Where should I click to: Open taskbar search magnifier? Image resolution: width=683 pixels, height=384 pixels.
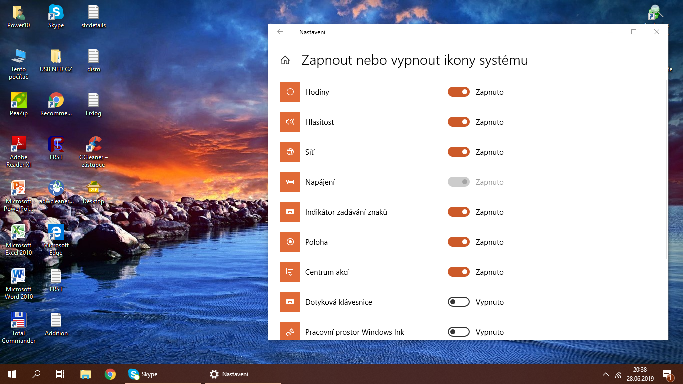point(36,374)
